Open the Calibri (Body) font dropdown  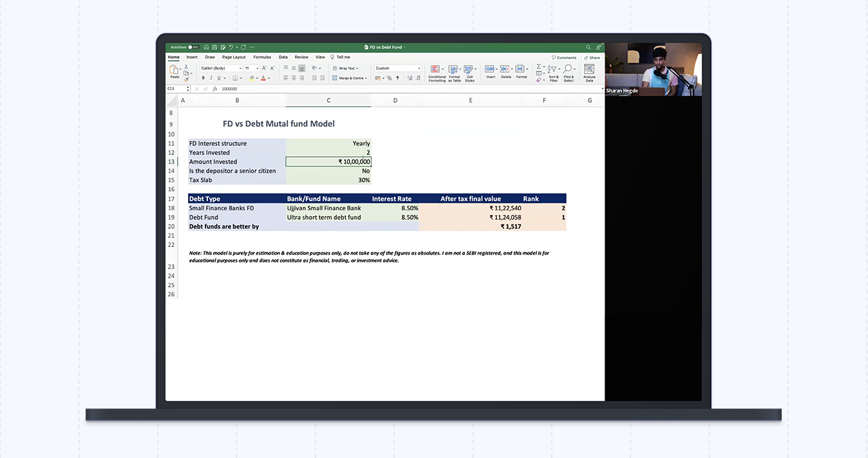click(221, 68)
